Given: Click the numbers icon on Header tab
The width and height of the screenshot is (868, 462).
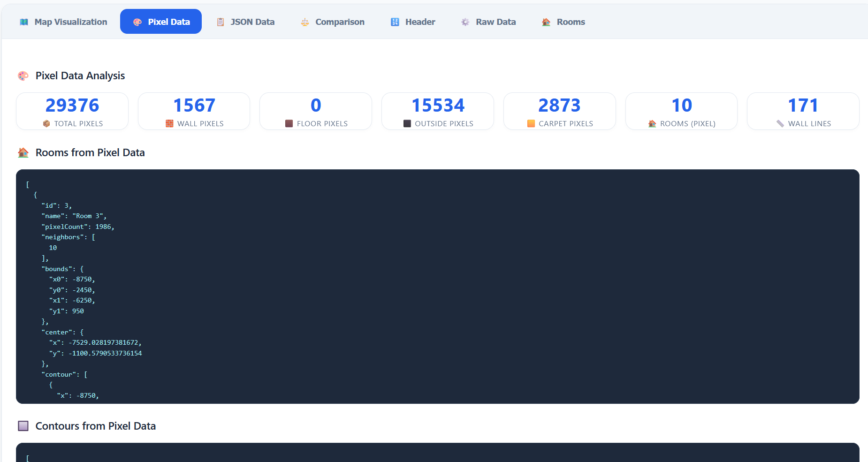Looking at the screenshot, I should pyautogui.click(x=395, y=22).
